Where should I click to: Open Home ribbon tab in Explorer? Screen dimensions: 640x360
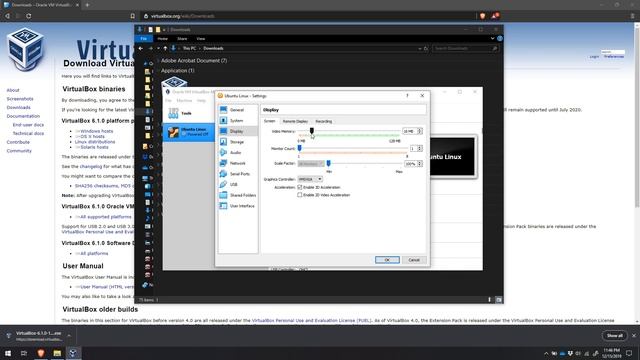pos(162,38)
